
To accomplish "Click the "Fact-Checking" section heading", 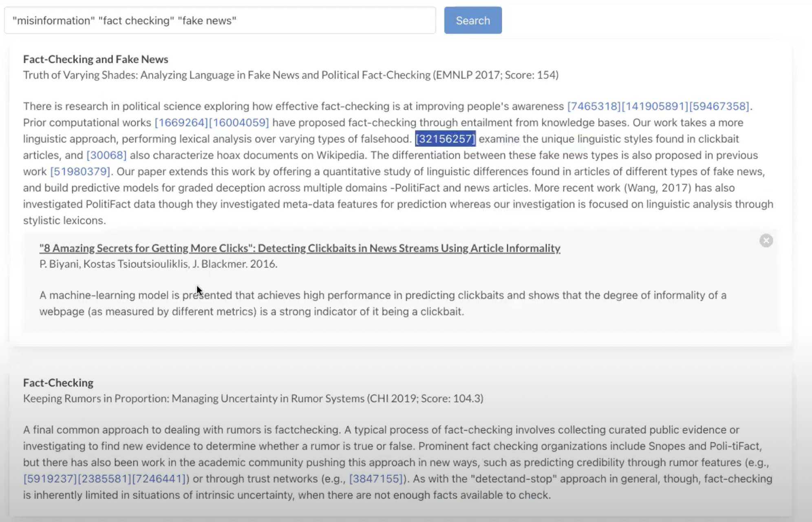I will [58, 383].
